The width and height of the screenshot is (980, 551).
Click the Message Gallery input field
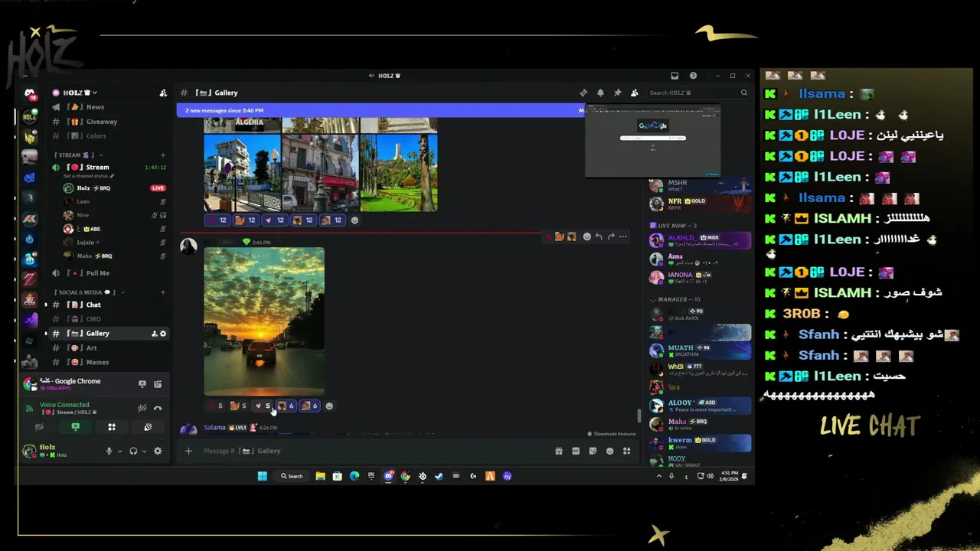pos(375,451)
